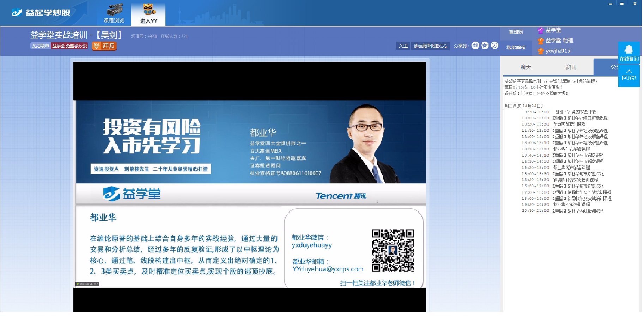Click the 17:00~18:00 schedule row
644x316 pixels.
pos(566,192)
